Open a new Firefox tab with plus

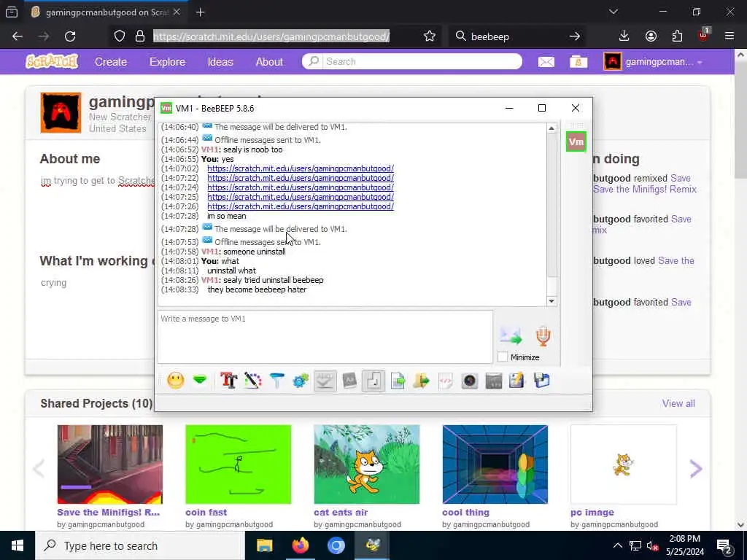point(201,12)
